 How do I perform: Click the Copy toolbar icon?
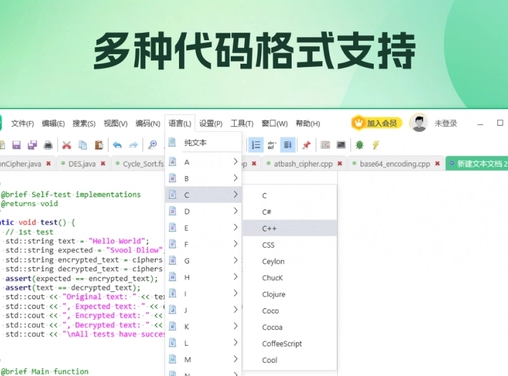pyautogui.click(x=83, y=145)
